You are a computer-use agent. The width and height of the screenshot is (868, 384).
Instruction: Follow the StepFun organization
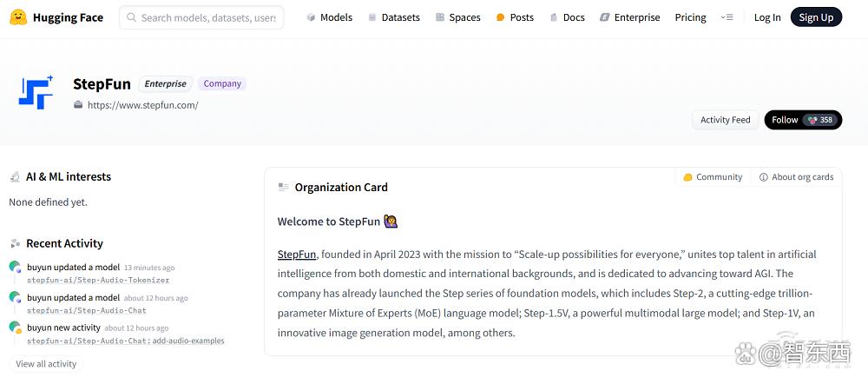click(803, 120)
